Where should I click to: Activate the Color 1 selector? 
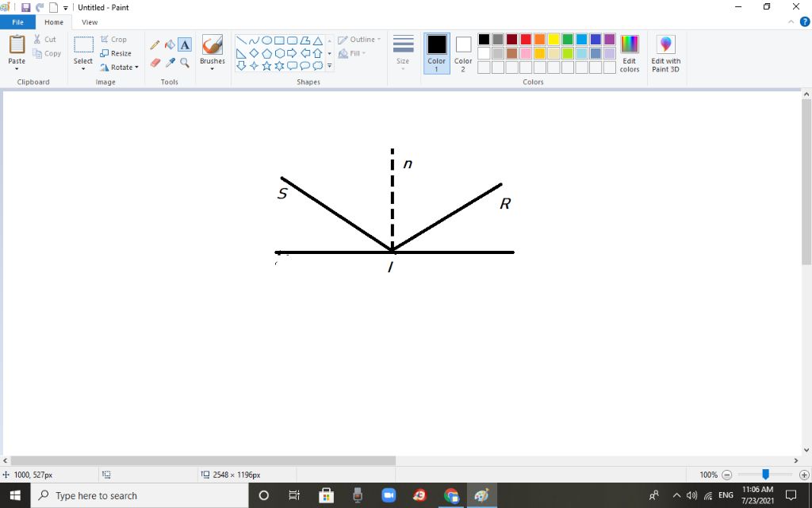[x=437, y=53]
